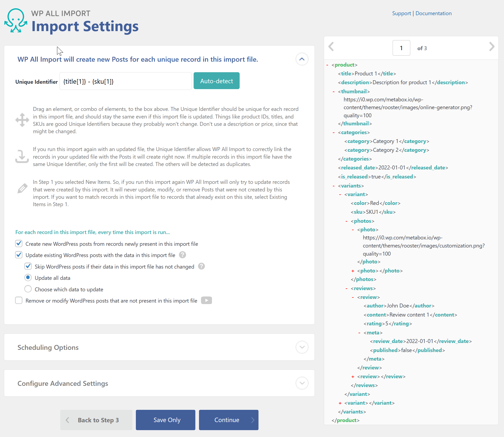Select the color element Red
Image resolution: width=504 pixels, height=437 pixels.
click(375, 203)
